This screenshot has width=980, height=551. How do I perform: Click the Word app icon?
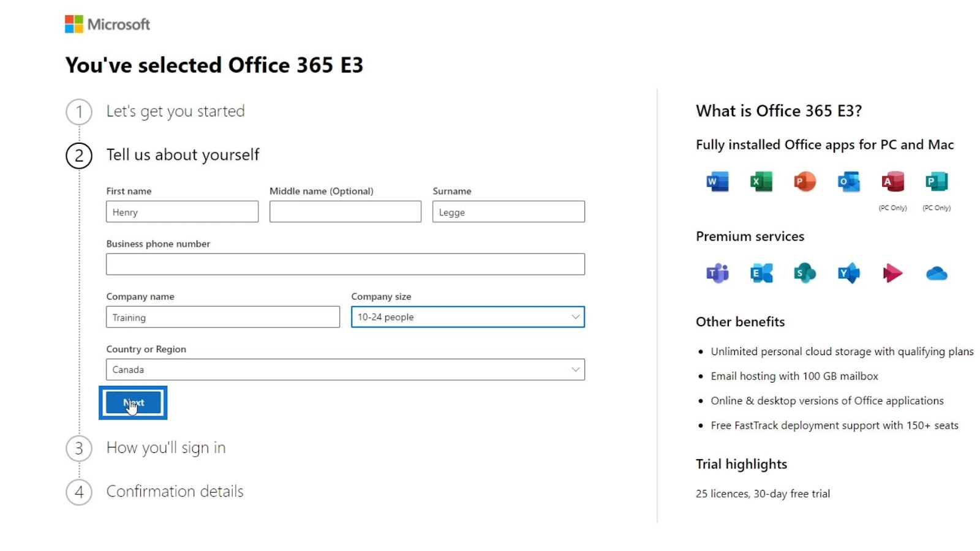(717, 182)
